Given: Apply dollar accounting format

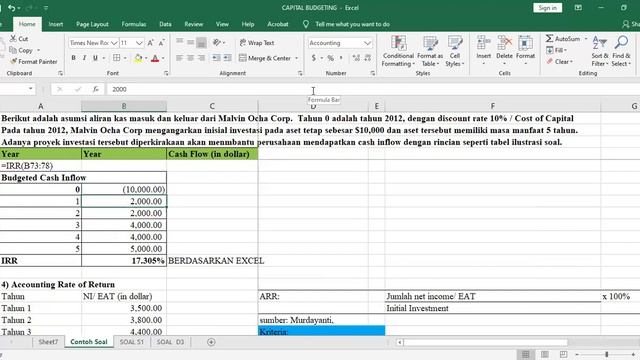Looking at the screenshot, I should [313, 58].
